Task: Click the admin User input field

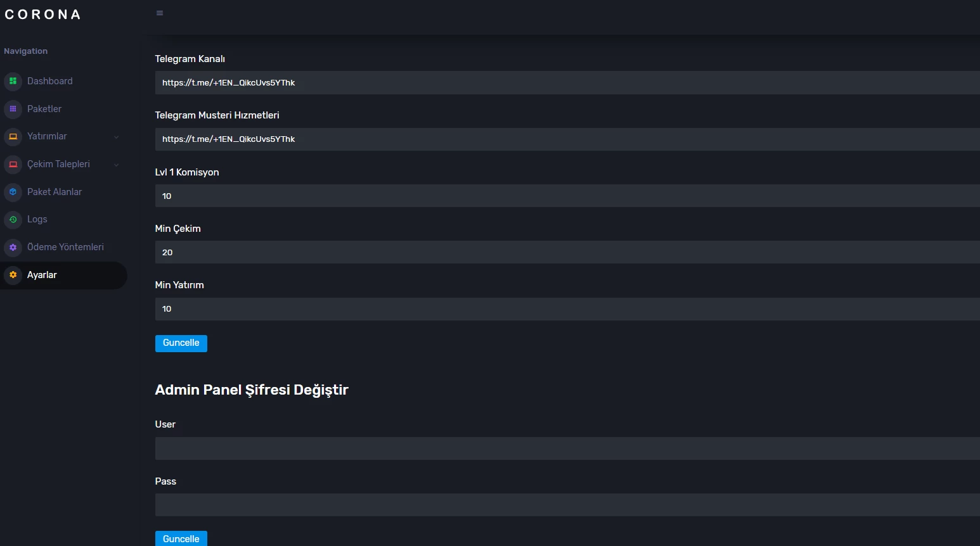Action: pyautogui.click(x=567, y=448)
